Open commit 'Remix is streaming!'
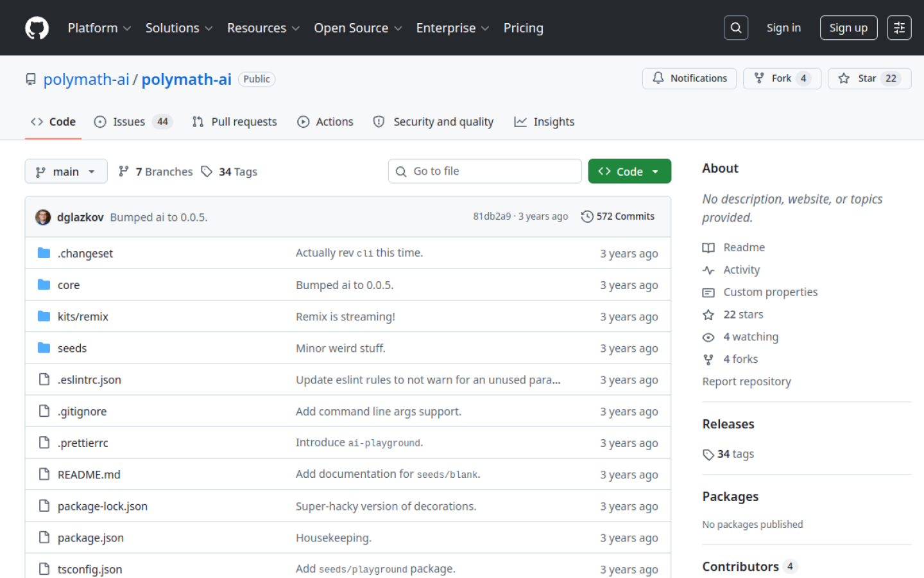Image resolution: width=924 pixels, height=578 pixels. pyautogui.click(x=345, y=317)
